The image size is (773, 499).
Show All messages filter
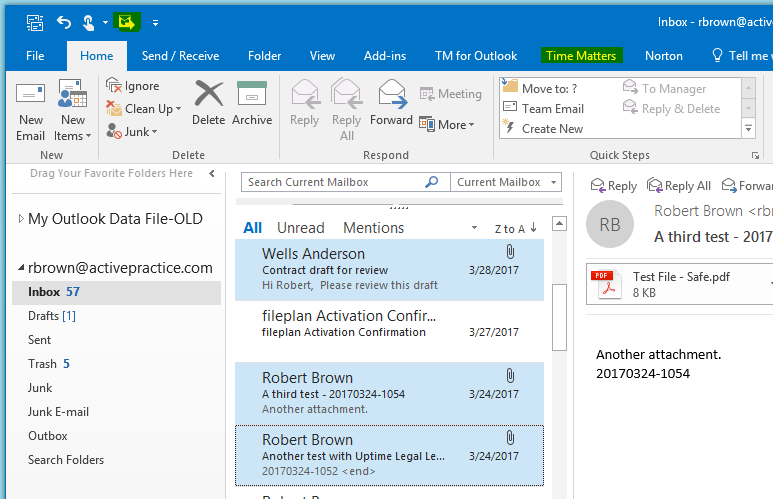[252, 228]
